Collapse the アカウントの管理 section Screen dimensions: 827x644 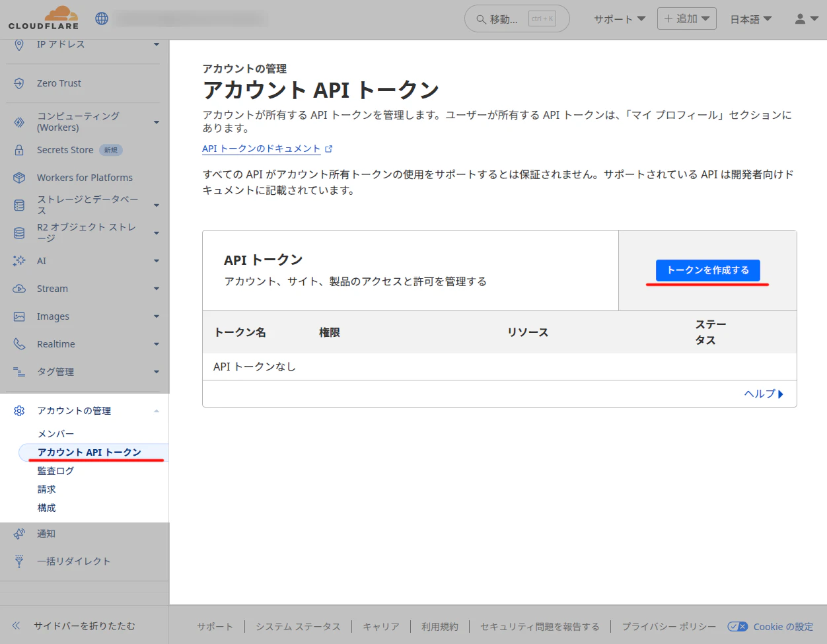pyautogui.click(x=157, y=411)
